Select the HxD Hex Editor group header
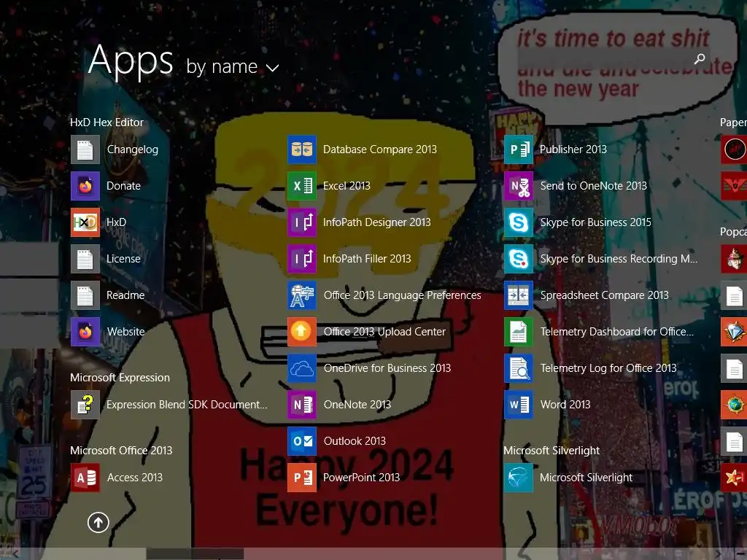 pyautogui.click(x=107, y=122)
